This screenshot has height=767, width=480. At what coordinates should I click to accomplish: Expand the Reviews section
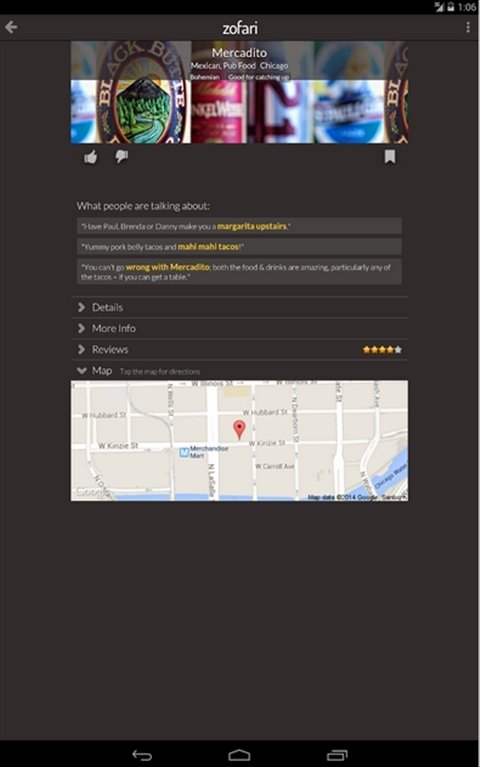[x=239, y=349]
